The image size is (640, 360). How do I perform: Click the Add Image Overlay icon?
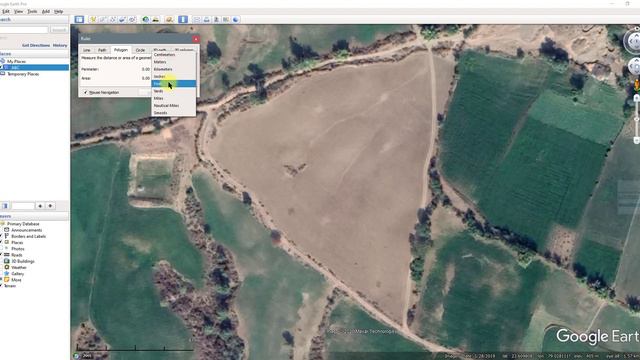[122, 20]
